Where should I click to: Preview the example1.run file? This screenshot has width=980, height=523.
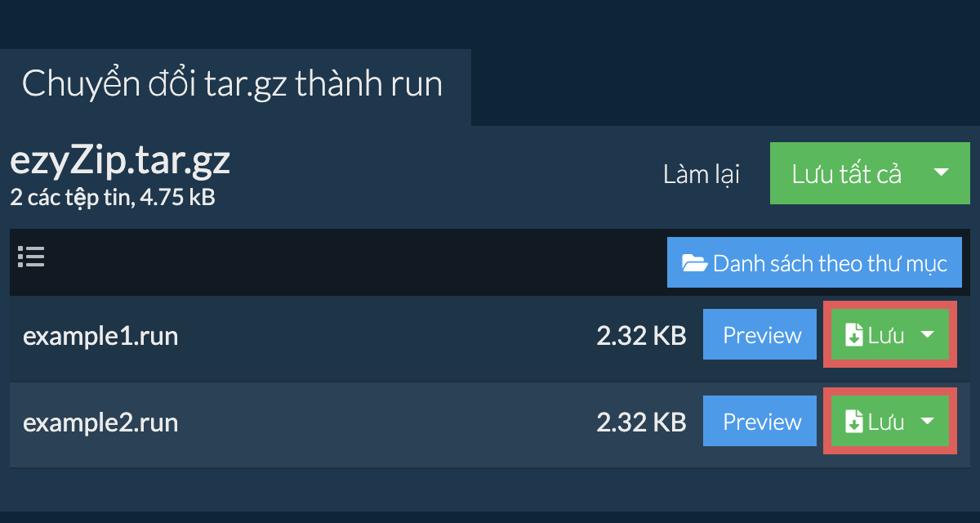tap(760, 335)
